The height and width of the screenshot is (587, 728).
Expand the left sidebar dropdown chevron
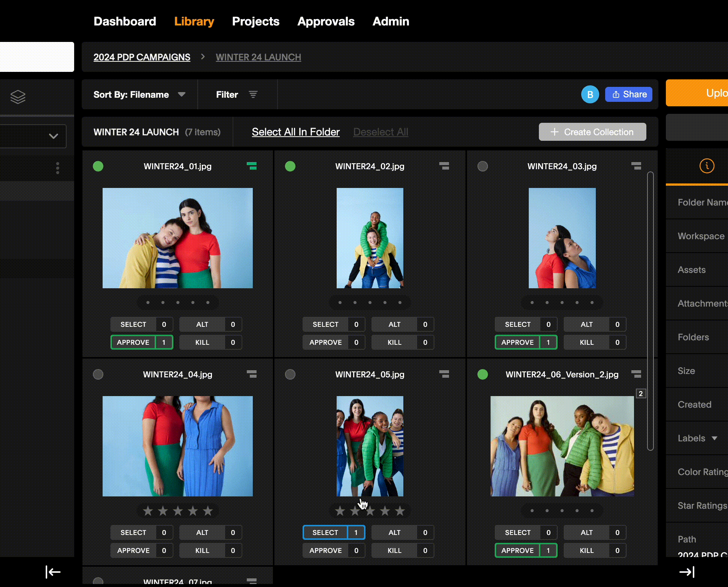coord(54,136)
